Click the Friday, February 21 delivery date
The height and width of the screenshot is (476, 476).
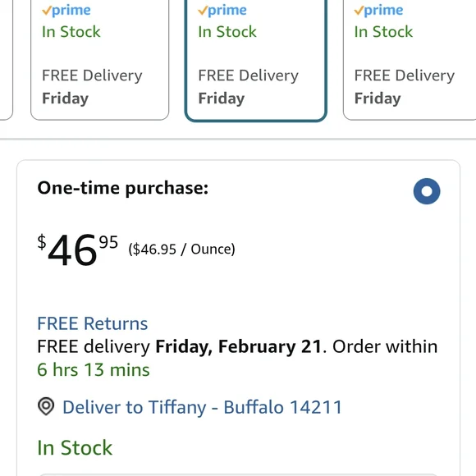[x=238, y=346]
